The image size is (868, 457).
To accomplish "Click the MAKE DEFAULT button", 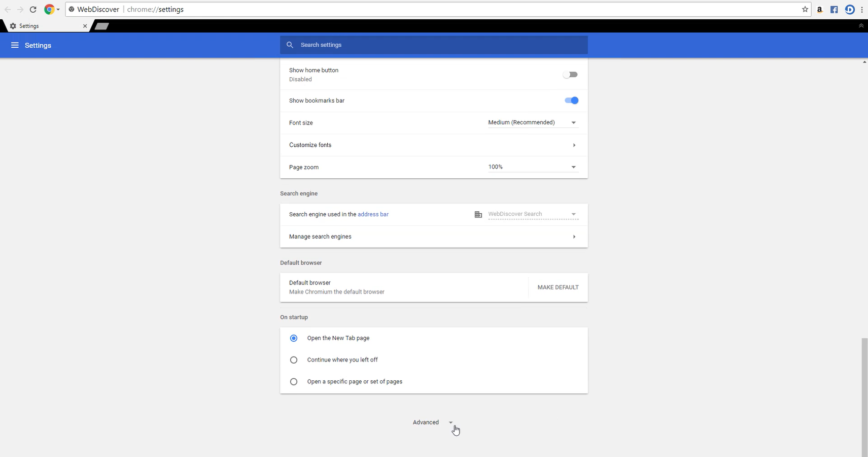I will [x=558, y=287].
